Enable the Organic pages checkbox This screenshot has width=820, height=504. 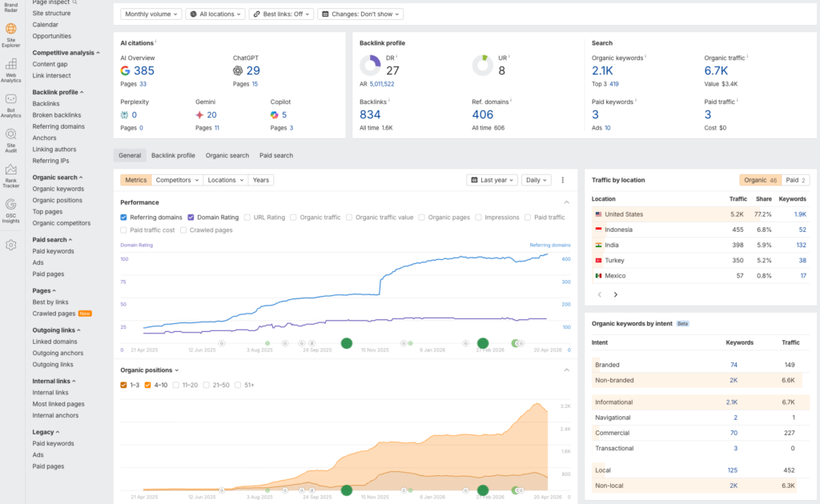pyautogui.click(x=421, y=218)
